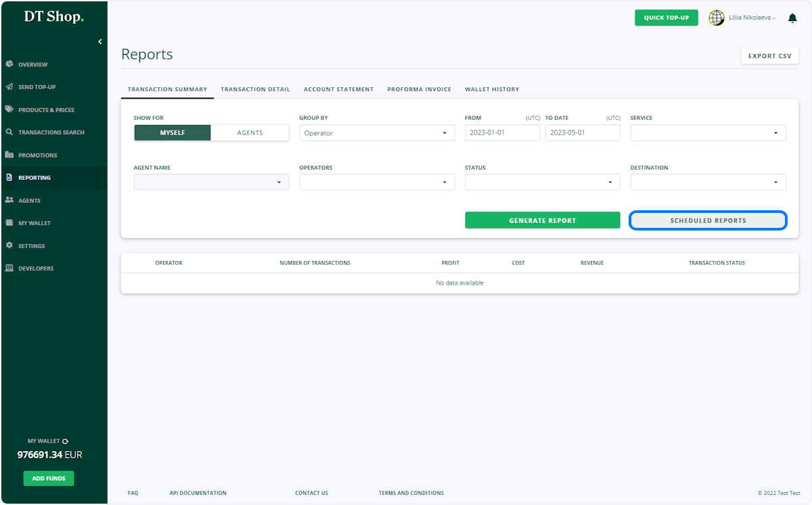Open the Group By Operator dropdown
Image resolution: width=812 pixels, height=505 pixels.
[377, 133]
